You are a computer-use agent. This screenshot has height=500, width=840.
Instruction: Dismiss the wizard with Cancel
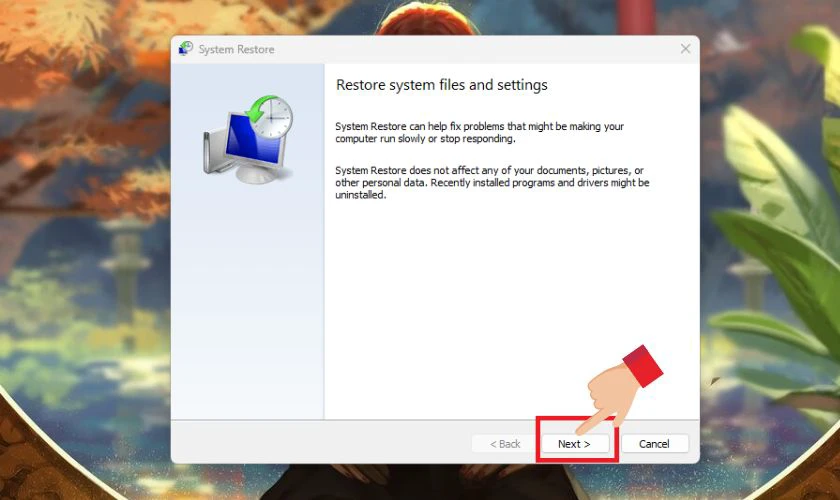(655, 444)
